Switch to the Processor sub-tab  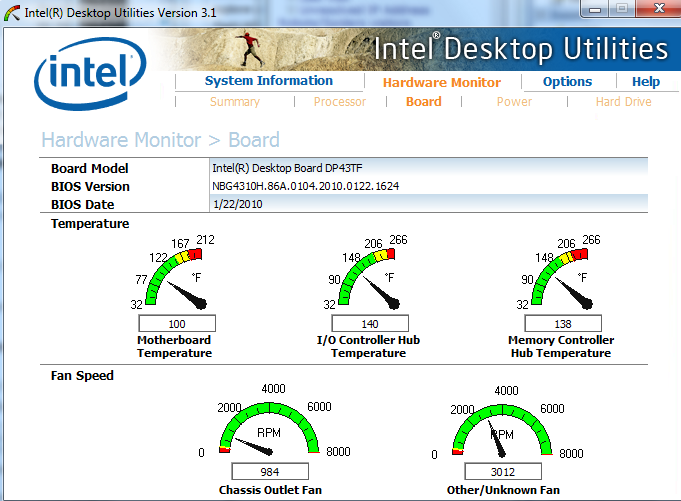[x=340, y=102]
